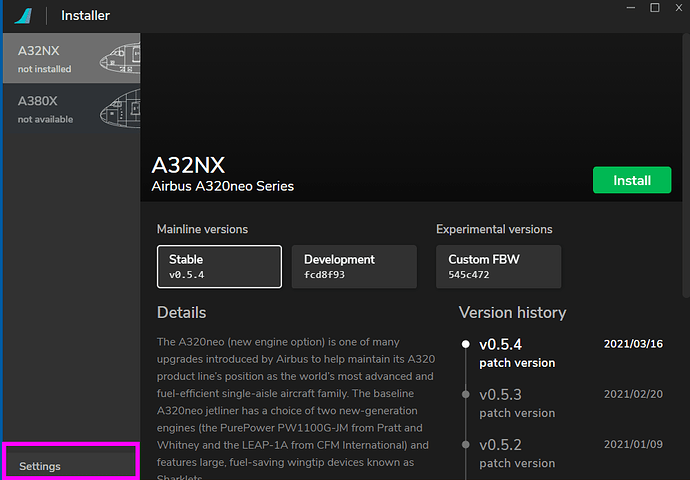Click the Version history heading

coord(512,313)
